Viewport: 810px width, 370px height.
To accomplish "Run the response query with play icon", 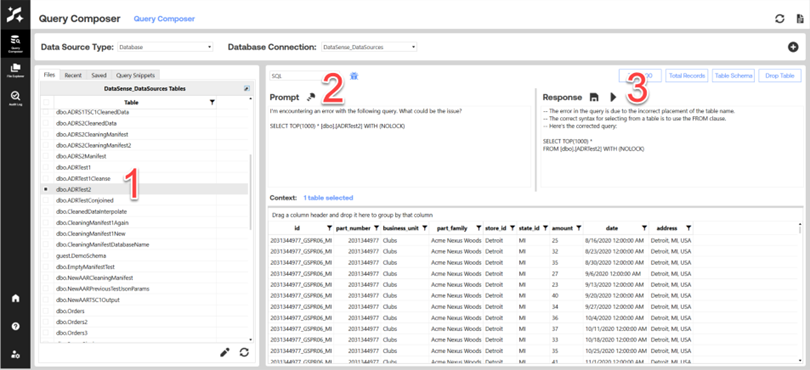I will click(x=613, y=97).
